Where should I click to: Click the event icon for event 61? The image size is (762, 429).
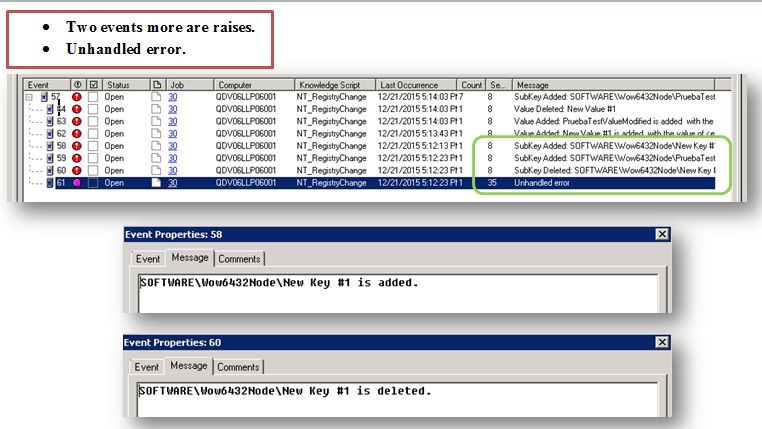pos(50,183)
